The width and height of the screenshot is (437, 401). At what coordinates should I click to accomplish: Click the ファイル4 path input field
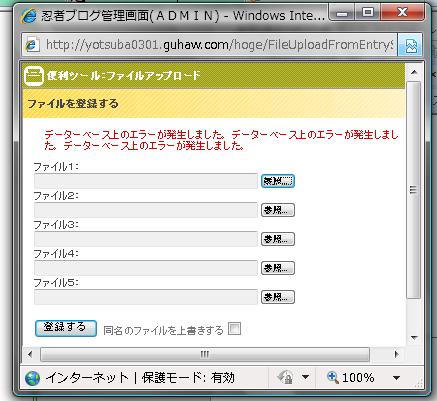click(x=146, y=268)
